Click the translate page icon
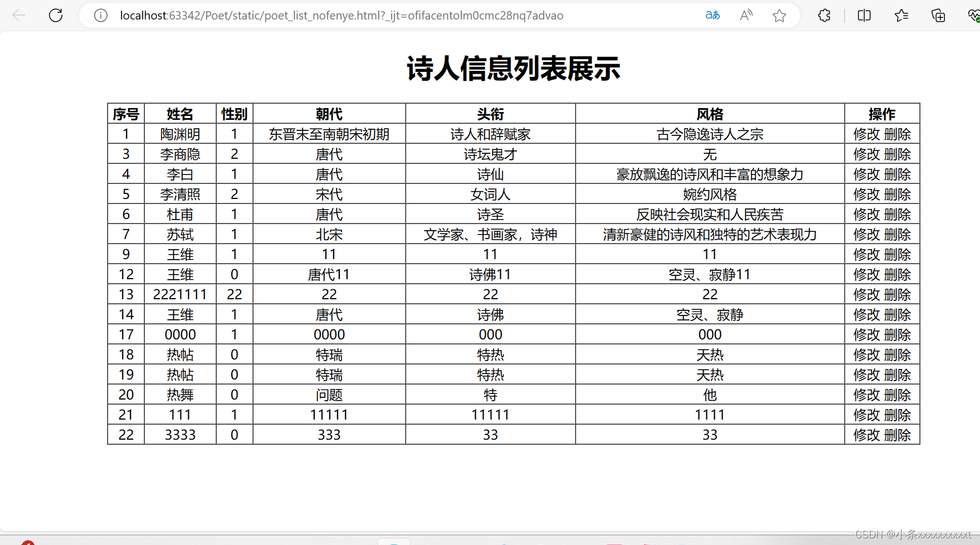Screen dimensions: 980x545 (713, 16)
